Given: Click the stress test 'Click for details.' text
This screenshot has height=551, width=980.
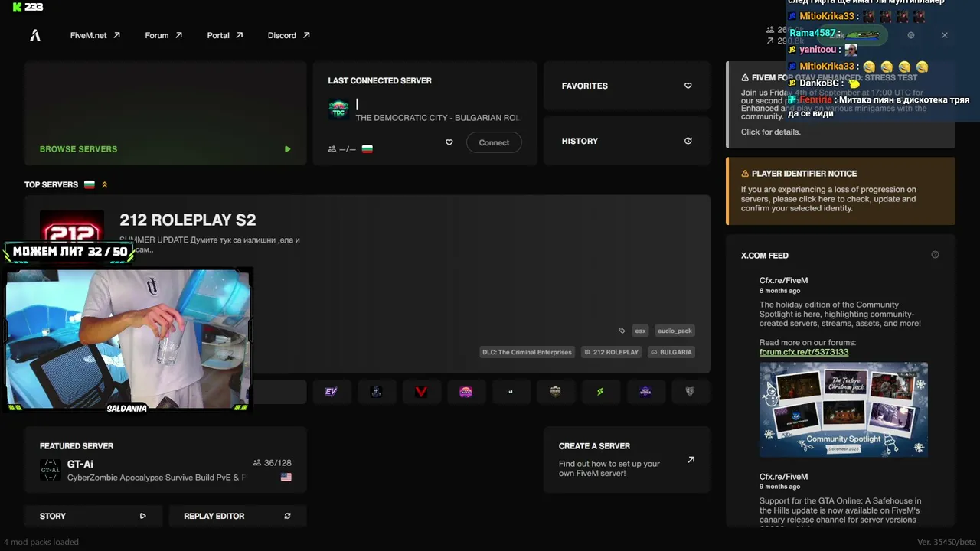Looking at the screenshot, I should tap(771, 132).
